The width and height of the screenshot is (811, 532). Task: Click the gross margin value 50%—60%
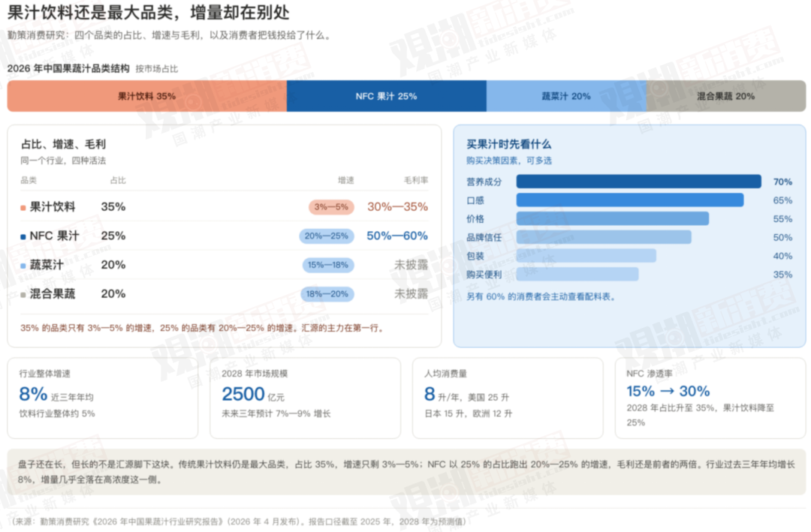point(397,236)
